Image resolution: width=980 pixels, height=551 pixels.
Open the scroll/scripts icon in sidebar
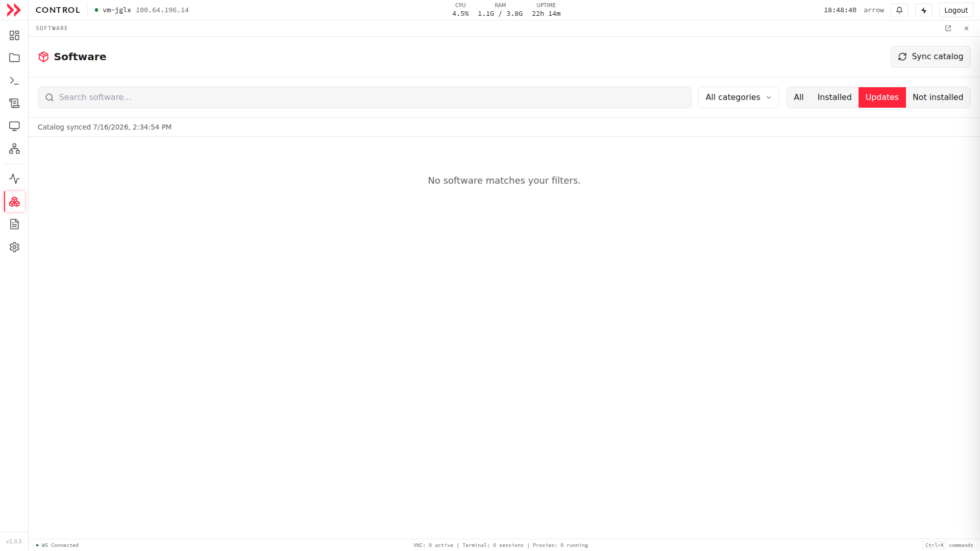14,103
